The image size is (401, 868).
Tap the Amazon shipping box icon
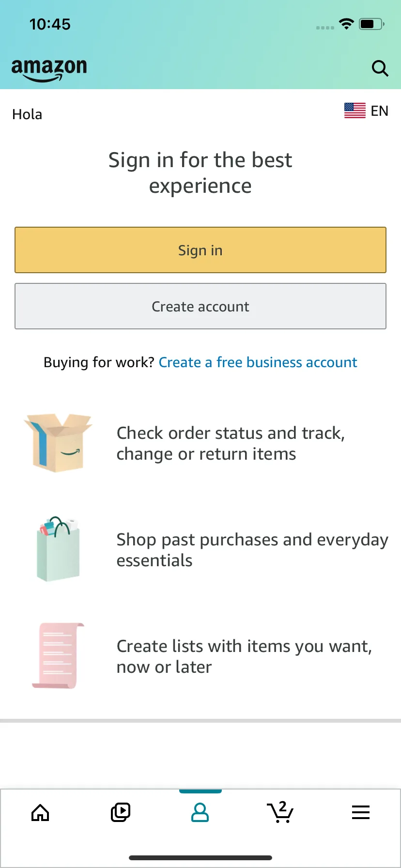[x=58, y=443]
